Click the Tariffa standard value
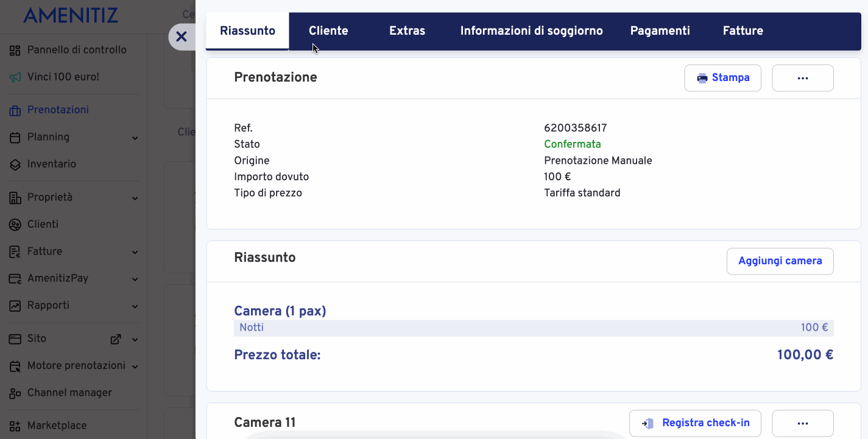This screenshot has height=439, width=868. pos(582,193)
